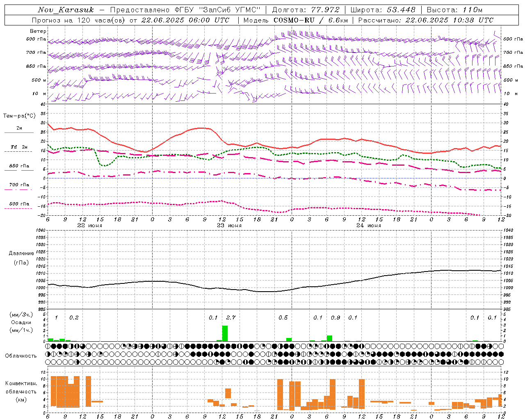
Task: Click the 'Долгота: 77.972' longitude value
Action: pos(306,10)
